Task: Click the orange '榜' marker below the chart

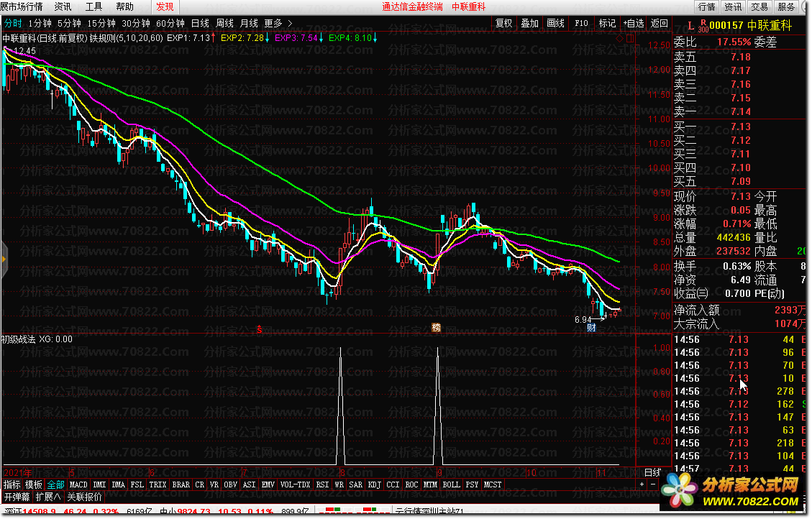Action: pos(436,328)
